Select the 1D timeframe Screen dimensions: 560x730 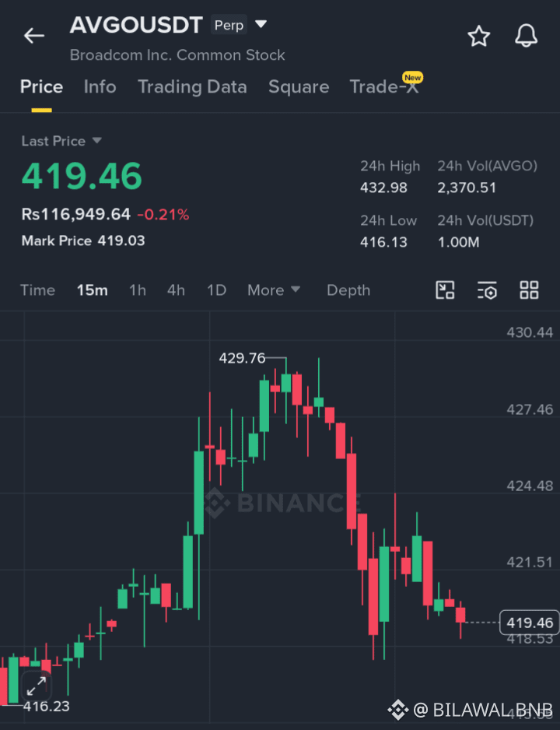pos(216,290)
